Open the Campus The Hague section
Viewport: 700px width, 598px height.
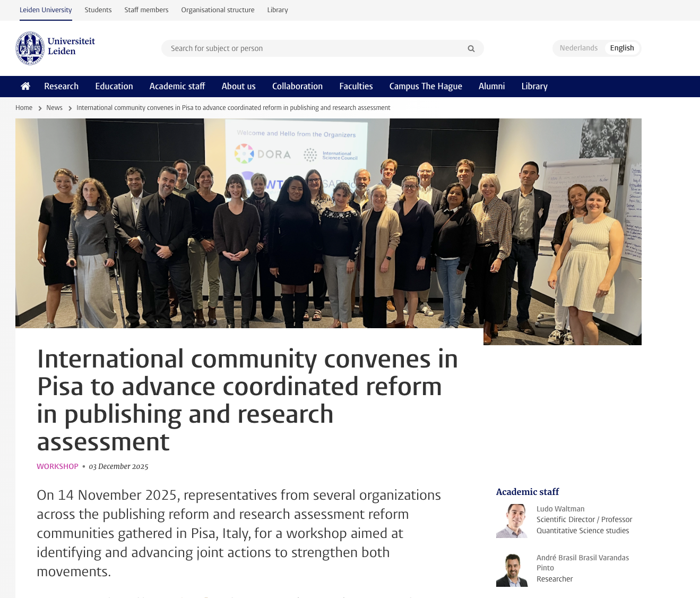tap(425, 86)
